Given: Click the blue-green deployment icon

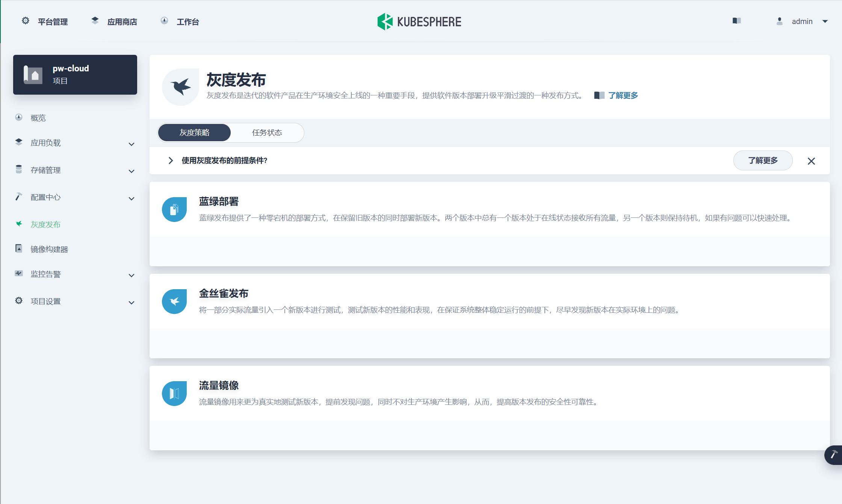Looking at the screenshot, I should [x=174, y=210].
